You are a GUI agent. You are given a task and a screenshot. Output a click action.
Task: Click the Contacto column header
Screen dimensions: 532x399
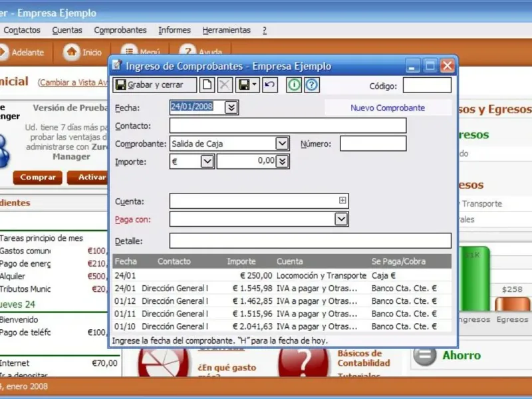click(x=174, y=261)
